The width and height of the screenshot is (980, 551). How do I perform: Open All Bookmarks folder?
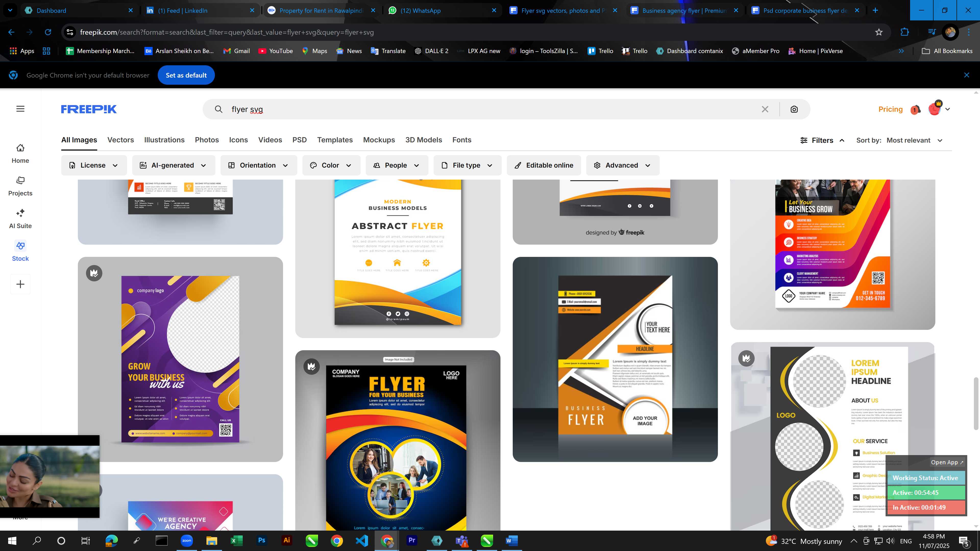click(x=947, y=51)
